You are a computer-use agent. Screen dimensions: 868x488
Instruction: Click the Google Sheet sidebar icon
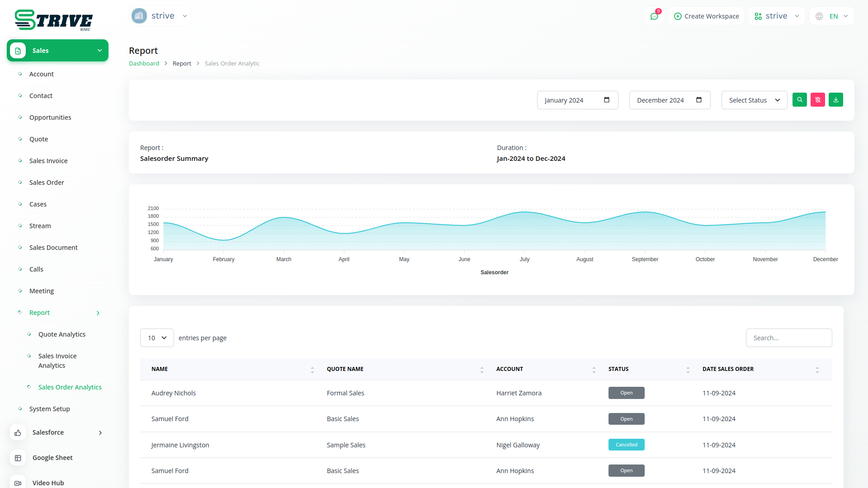[18, 458]
